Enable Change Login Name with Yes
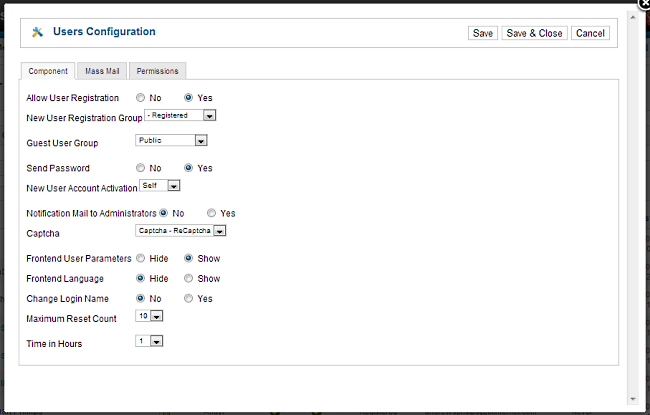Screen dimensions: 650x415 pos(189,298)
